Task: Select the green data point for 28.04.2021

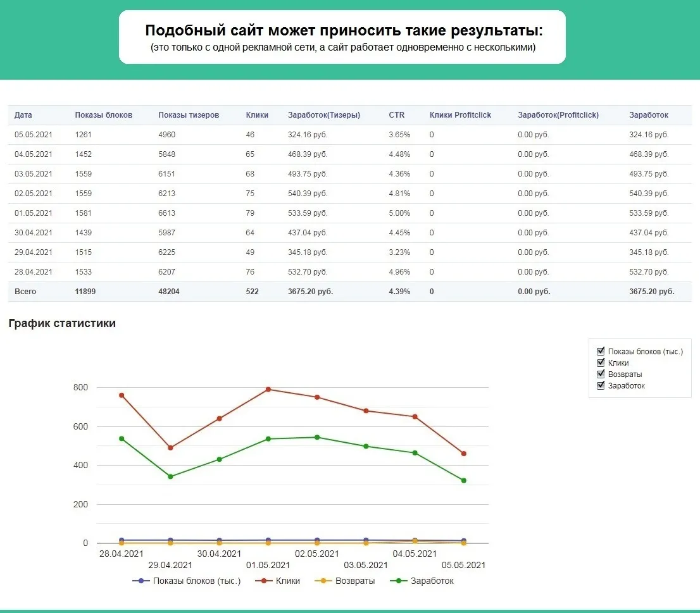Action: pos(122,438)
